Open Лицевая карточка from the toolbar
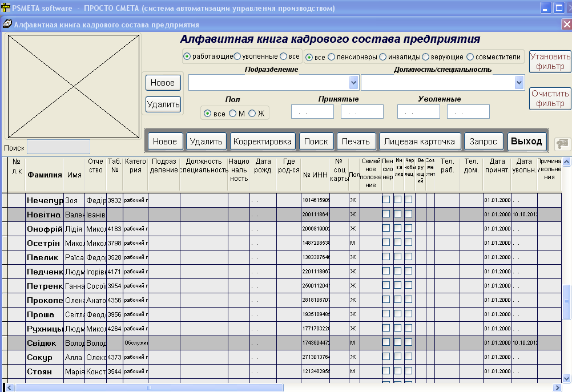The height and width of the screenshot is (392, 572). (420, 142)
